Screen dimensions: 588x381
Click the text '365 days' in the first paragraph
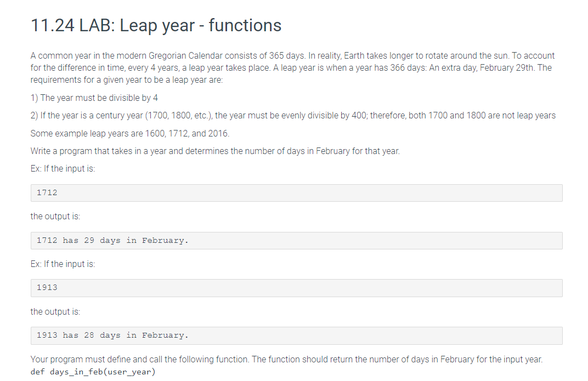287,56
